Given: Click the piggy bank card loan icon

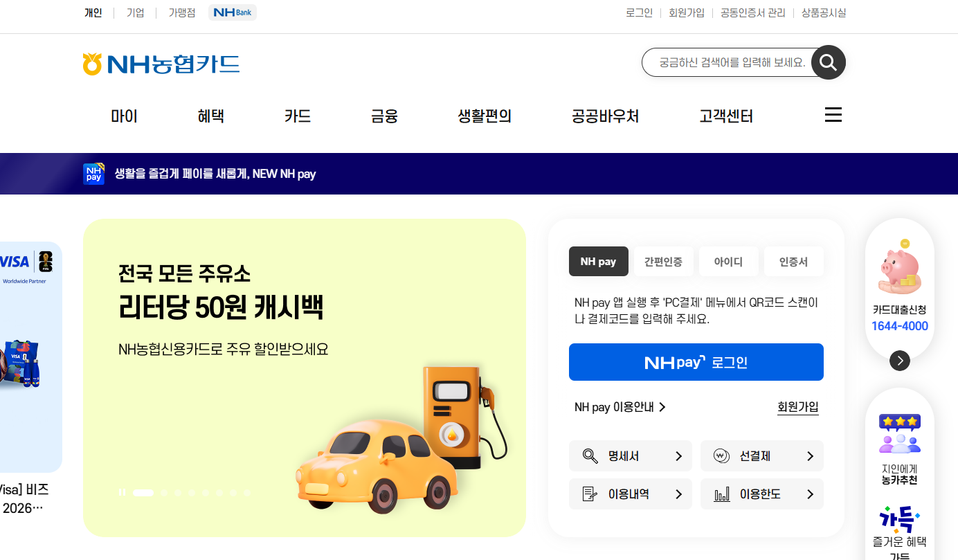Looking at the screenshot, I should 900,267.
